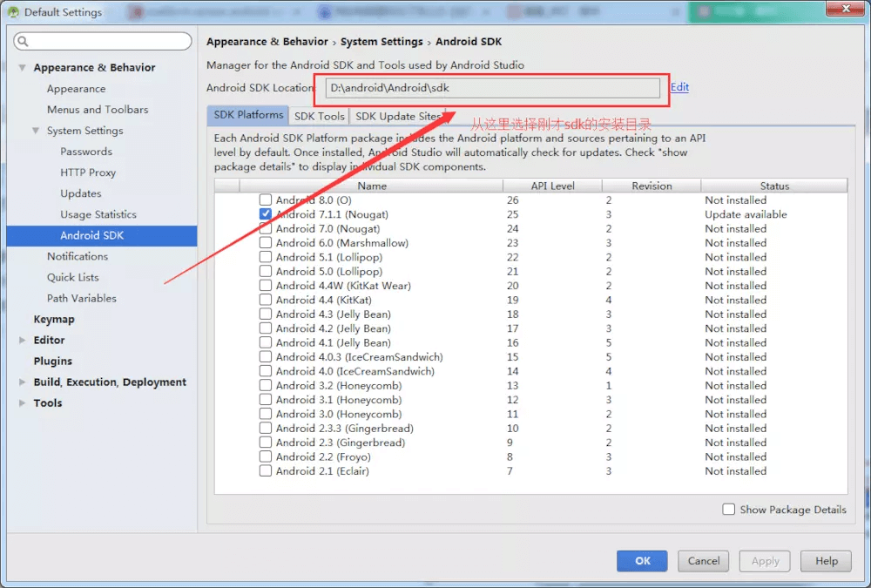The height and width of the screenshot is (588, 871).
Task: Click the Help button
Action: [826, 561]
